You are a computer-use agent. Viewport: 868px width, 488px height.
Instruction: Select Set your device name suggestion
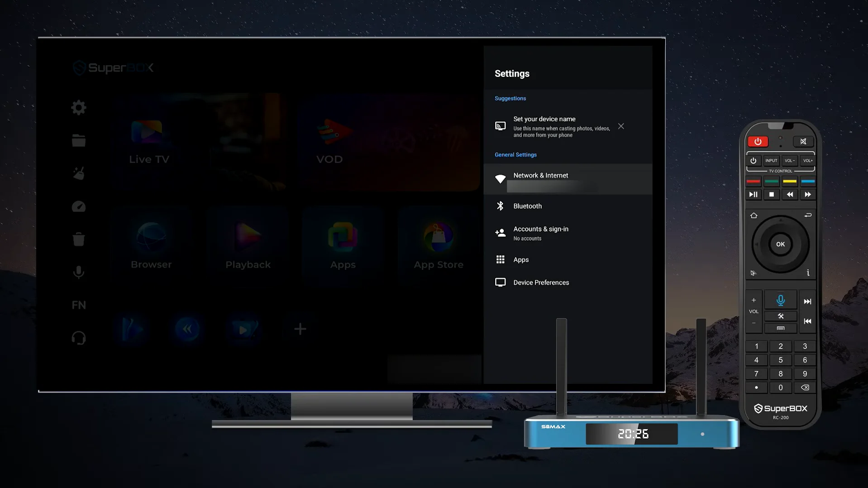(552, 126)
